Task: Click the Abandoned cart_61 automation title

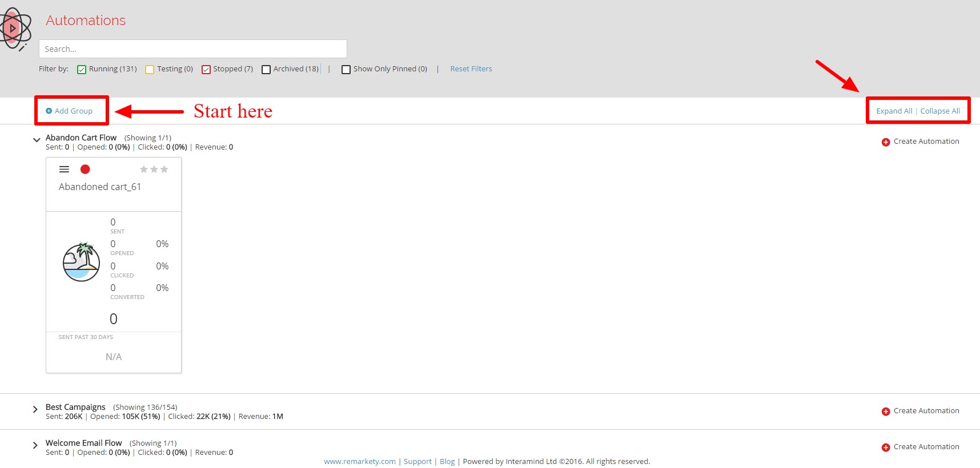Action: (x=100, y=187)
